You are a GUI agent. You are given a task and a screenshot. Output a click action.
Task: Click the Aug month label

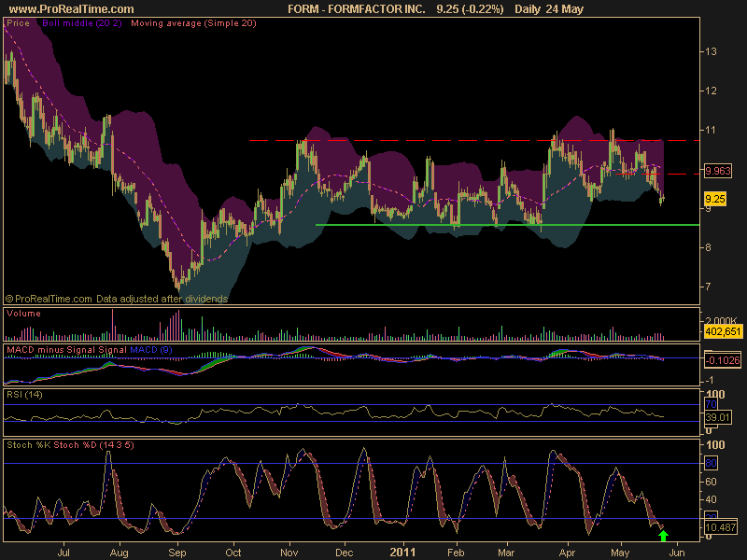[120, 553]
